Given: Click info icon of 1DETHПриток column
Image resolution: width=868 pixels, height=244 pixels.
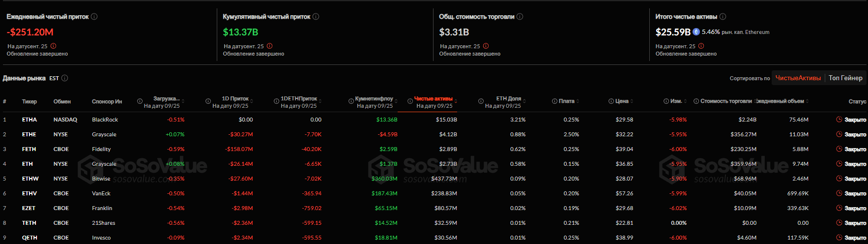Looking at the screenshot, I should click(276, 101).
